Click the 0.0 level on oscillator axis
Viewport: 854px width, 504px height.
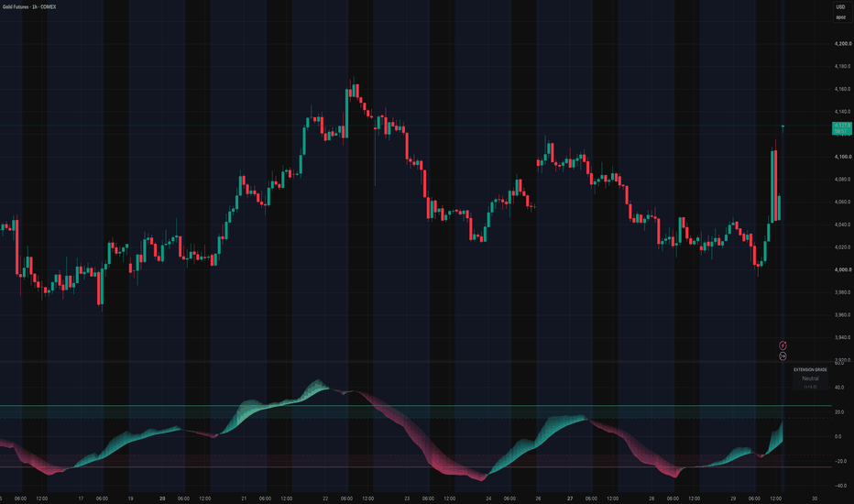[x=838, y=436]
